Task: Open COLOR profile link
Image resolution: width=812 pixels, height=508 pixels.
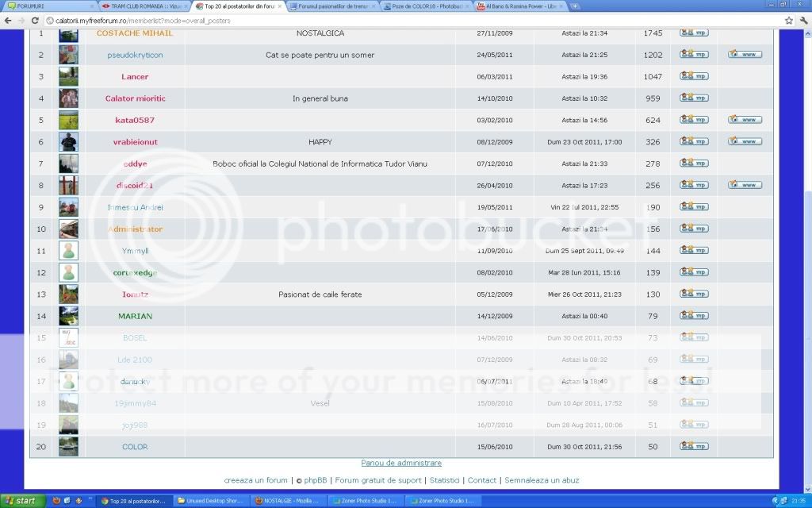Action: [x=135, y=446]
